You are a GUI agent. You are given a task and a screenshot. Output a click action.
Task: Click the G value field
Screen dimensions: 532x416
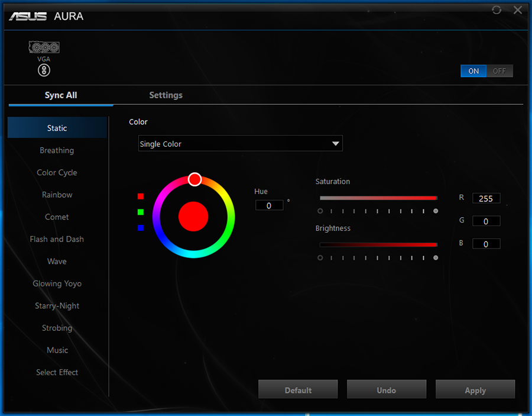486,221
